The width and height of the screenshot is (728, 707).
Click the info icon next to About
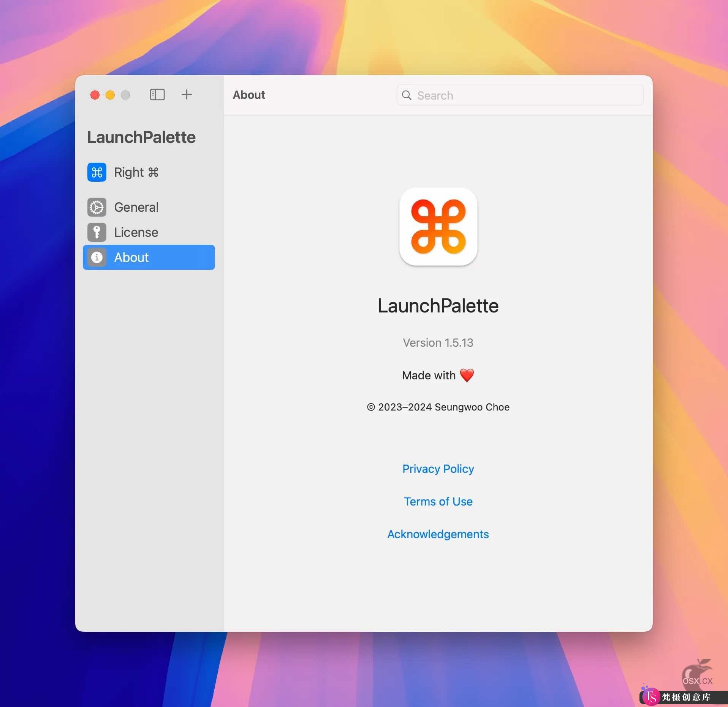(97, 257)
